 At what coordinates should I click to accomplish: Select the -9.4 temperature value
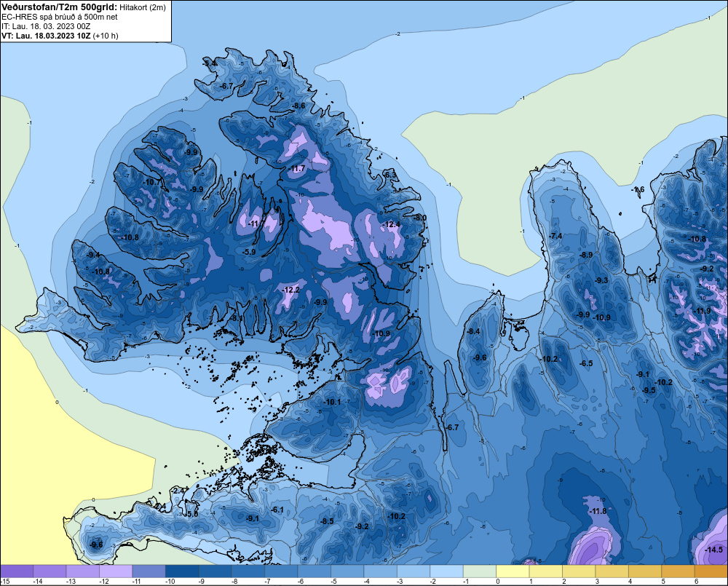click(x=92, y=255)
